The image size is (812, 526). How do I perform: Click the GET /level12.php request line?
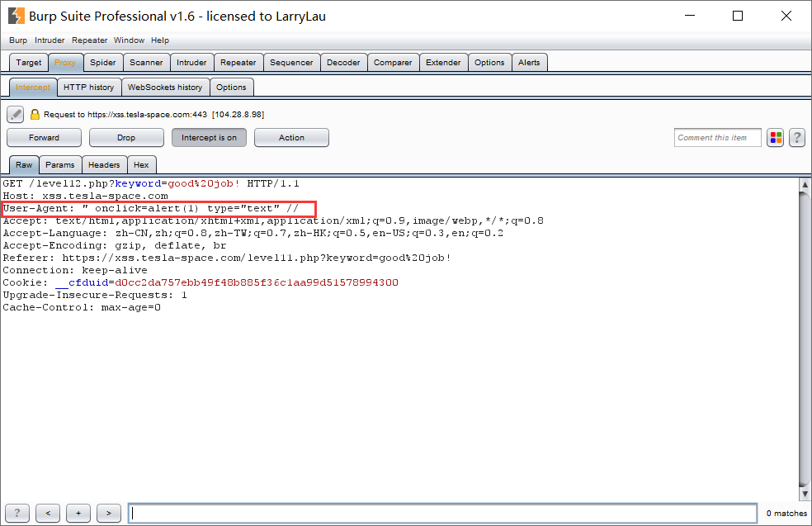pyautogui.click(x=151, y=183)
